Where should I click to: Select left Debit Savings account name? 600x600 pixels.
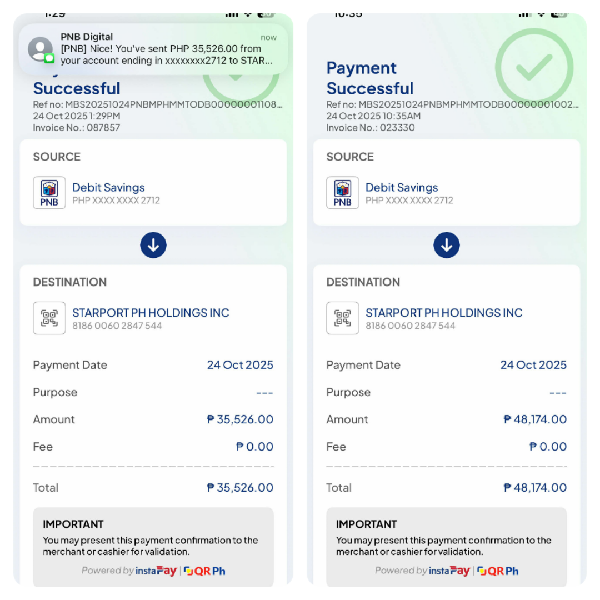click(108, 187)
